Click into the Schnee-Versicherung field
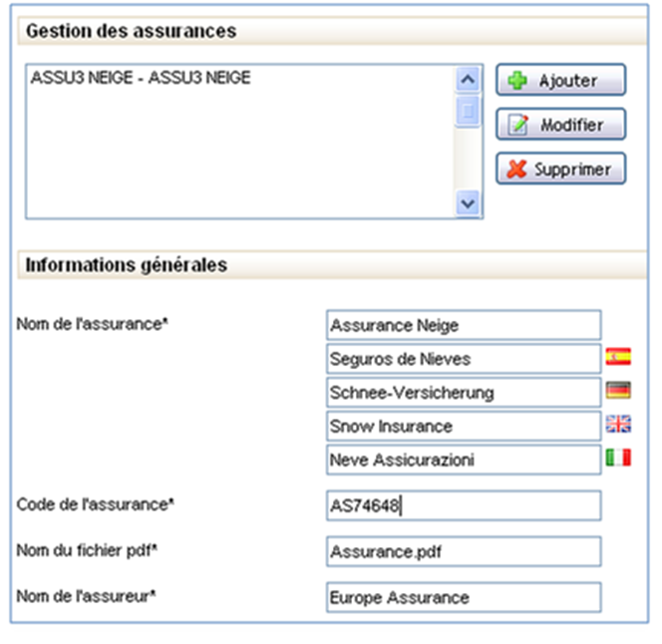 (464, 393)
